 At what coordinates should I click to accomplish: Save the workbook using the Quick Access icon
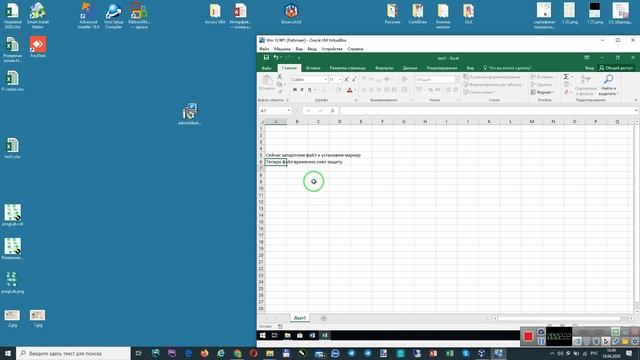point(266,58)
